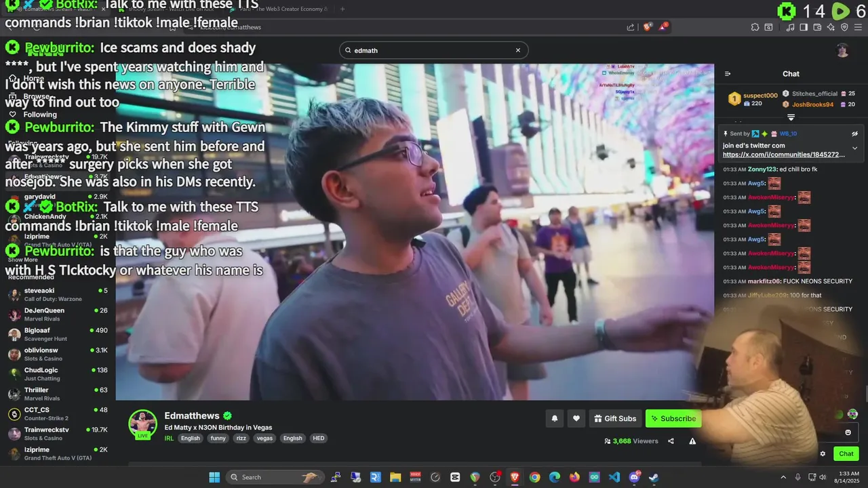This screenshot has height=488, width=868.
Task: Click chat username Zonny123
Action: click(x=762, y=169)
